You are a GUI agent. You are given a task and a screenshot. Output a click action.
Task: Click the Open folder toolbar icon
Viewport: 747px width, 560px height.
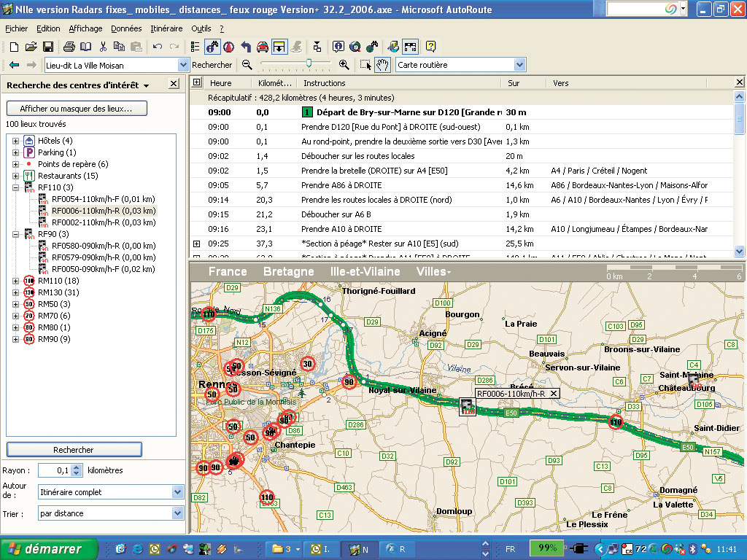31,47
